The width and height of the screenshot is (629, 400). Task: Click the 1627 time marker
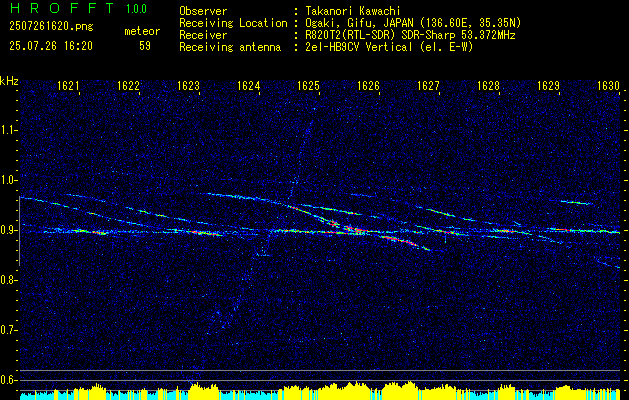(428, 85)
